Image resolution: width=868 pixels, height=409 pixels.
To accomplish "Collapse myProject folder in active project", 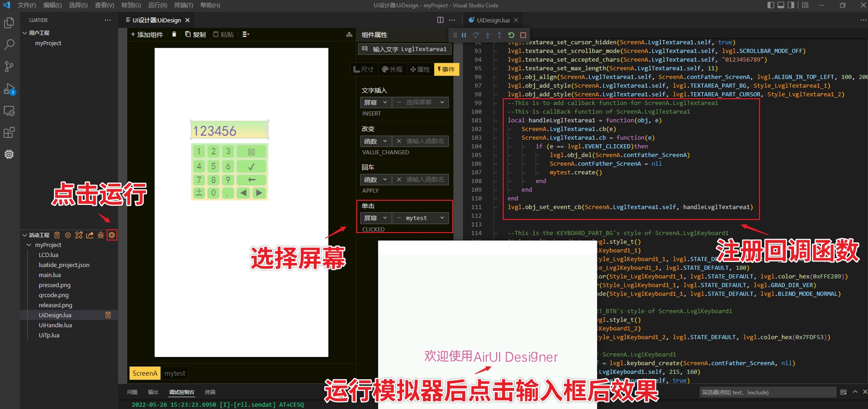I will pyautogui.click(x=29, y=245).
